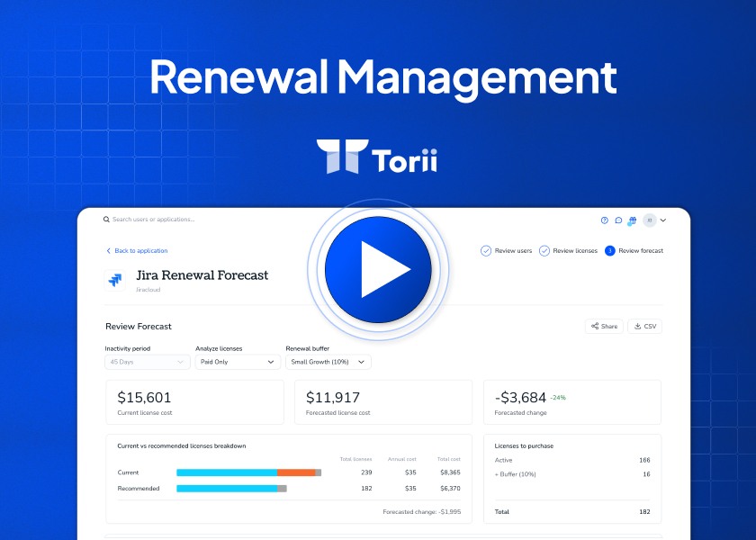The height and width of the screenshot is (540, 756).
Task: Select the Review users step
Action: pos(506,251)
